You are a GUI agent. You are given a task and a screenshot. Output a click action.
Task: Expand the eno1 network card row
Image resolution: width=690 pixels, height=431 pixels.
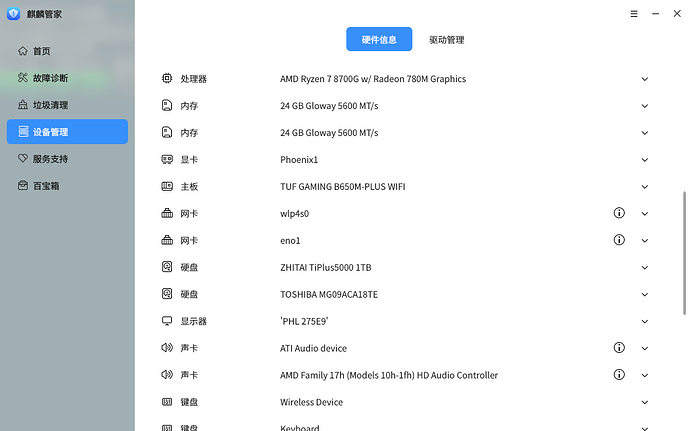click(645, 241)
